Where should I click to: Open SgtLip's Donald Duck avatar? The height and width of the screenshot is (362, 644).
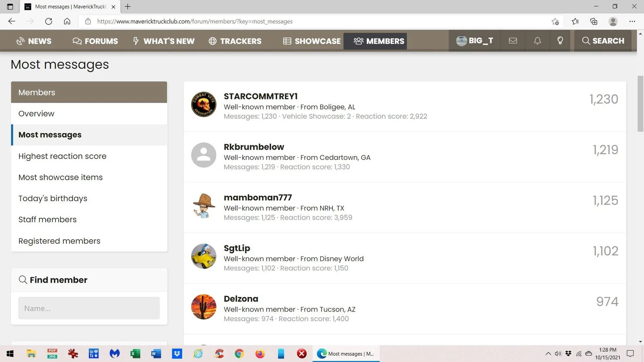pyautogui.click(x=204, y=256)
